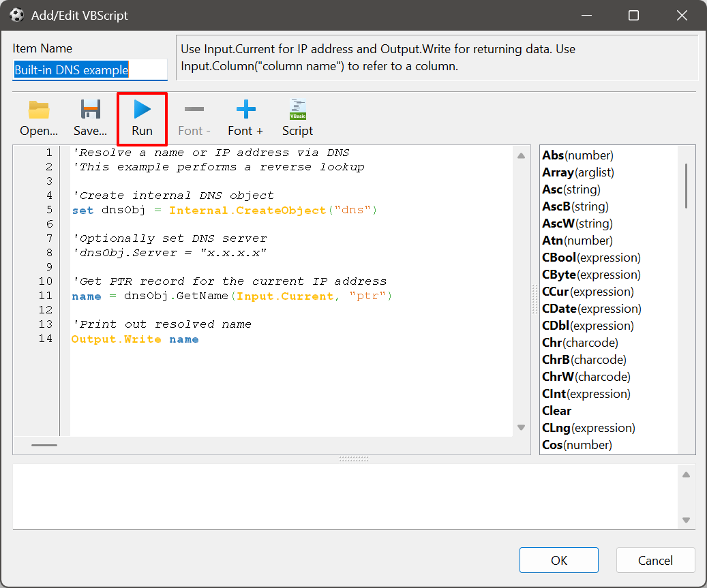
Task: Open the VBasic Script icon menu
Action: (x=297, y=117)
